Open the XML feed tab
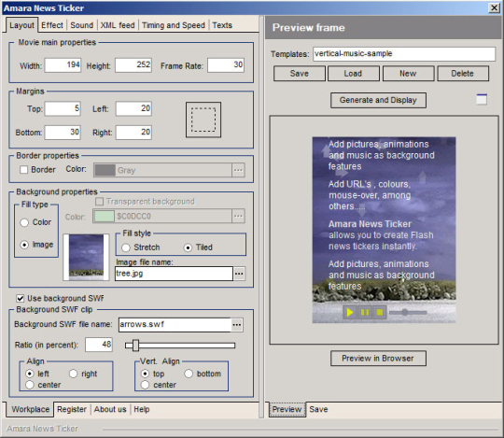Image resolution: width=504 pixels, height=438 pixels. click(x=118, y=25)
